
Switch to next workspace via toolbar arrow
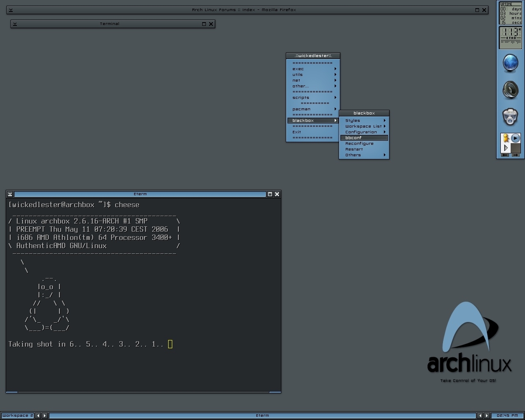coord(45,415)
